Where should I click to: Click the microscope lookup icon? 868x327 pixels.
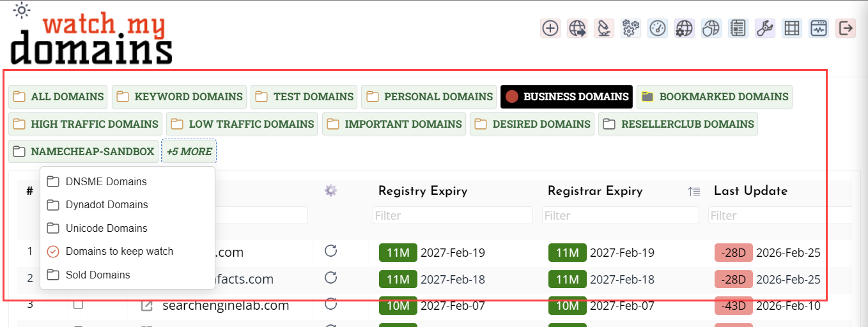click(604, 28)
